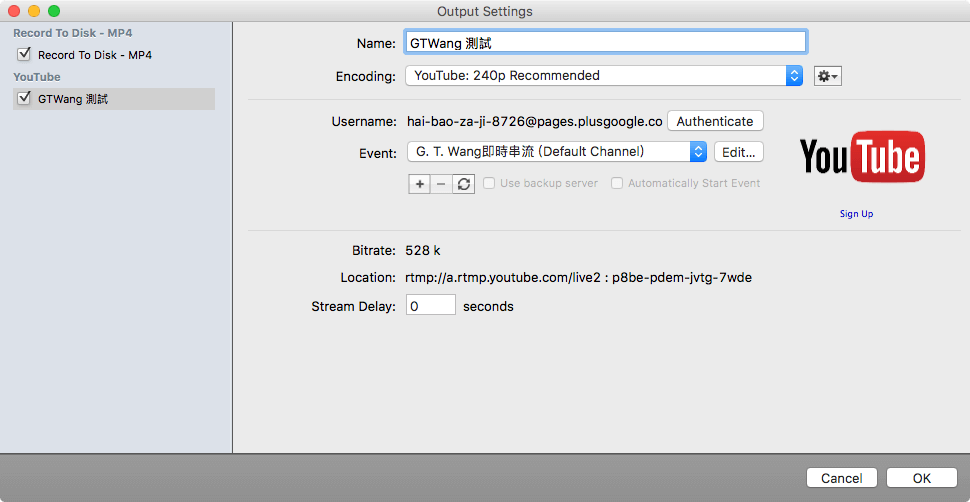970x502 pixels.
Task: Click the Name text field
Action: click(605, 43)
